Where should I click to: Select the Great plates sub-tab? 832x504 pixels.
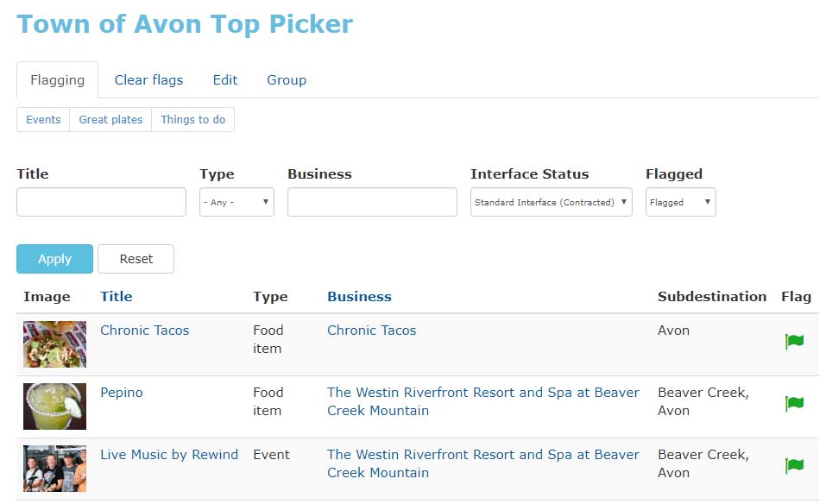[110, 119]
